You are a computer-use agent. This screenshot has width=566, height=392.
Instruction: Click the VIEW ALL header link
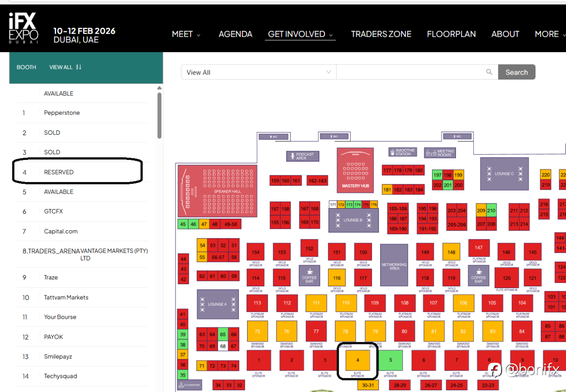(61, 67)
